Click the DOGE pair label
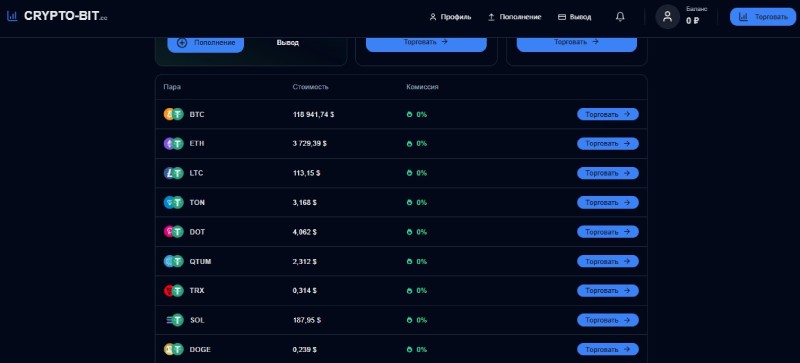 pos(200,349)
